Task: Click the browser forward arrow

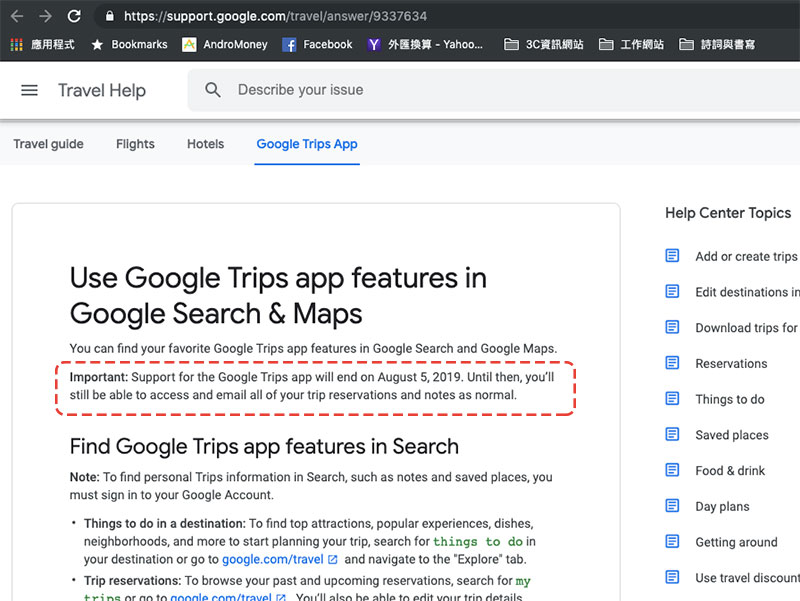Action: pos(45,16)
